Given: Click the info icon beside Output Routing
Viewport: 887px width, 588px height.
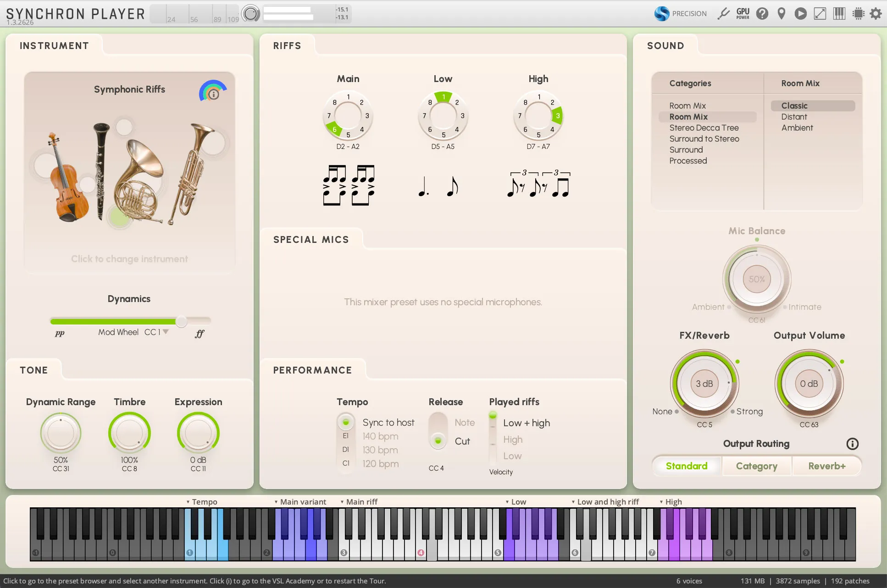Looking at the screenshot, I should (x=852, y=444).
